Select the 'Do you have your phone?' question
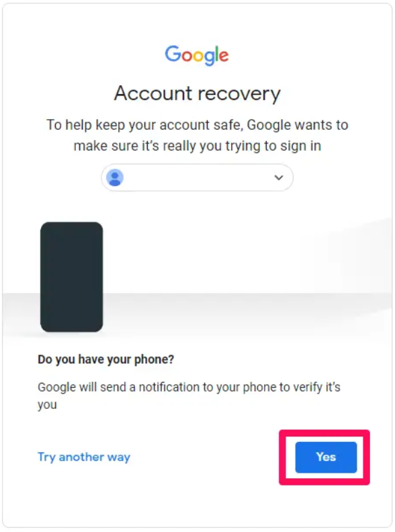 (105, 359)
